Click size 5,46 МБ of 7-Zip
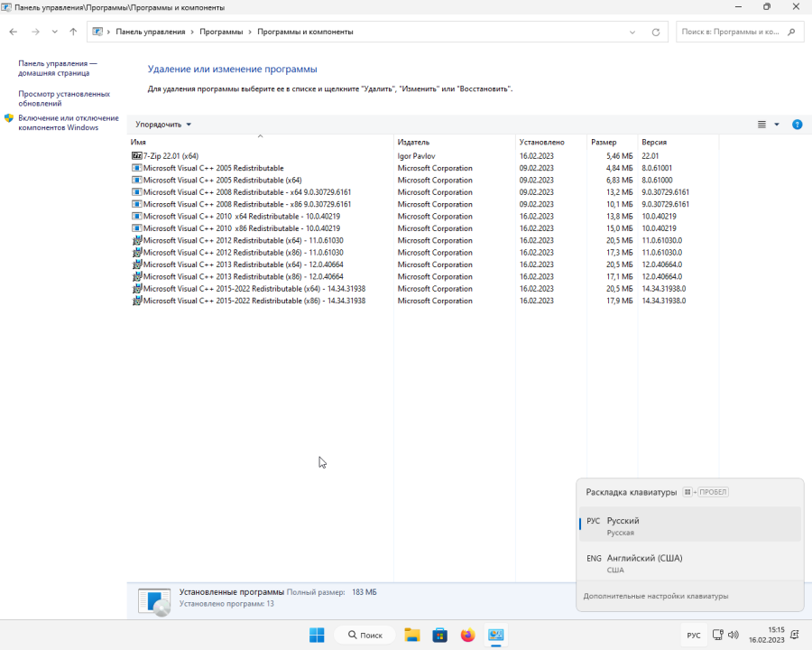Screen dimensions: 812x650 click(619, 156)
